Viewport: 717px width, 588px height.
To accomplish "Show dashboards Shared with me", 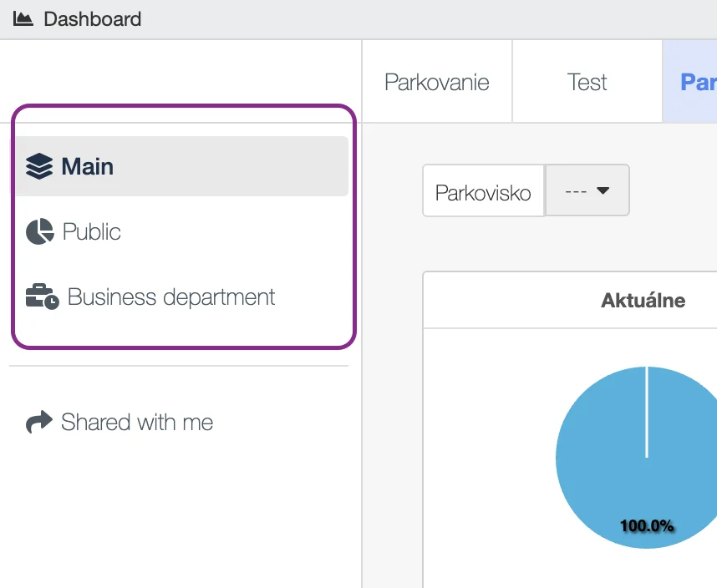I will point(137,423).
